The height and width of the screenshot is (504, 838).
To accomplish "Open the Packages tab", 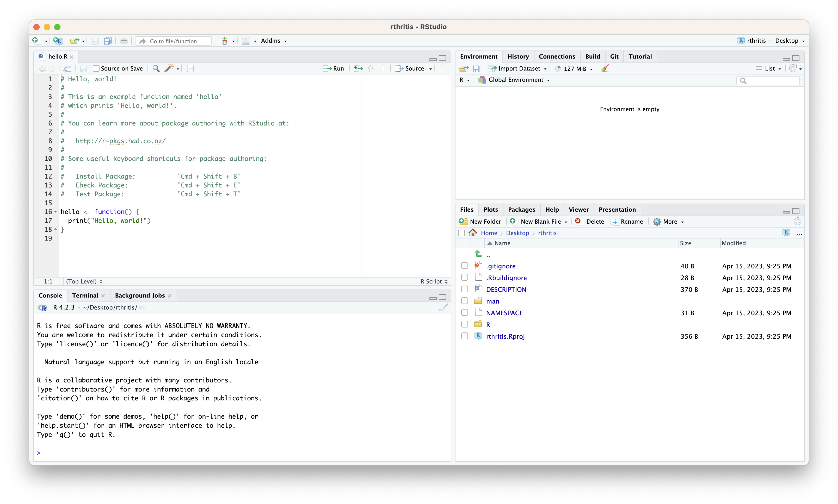I will click(521, 210).
